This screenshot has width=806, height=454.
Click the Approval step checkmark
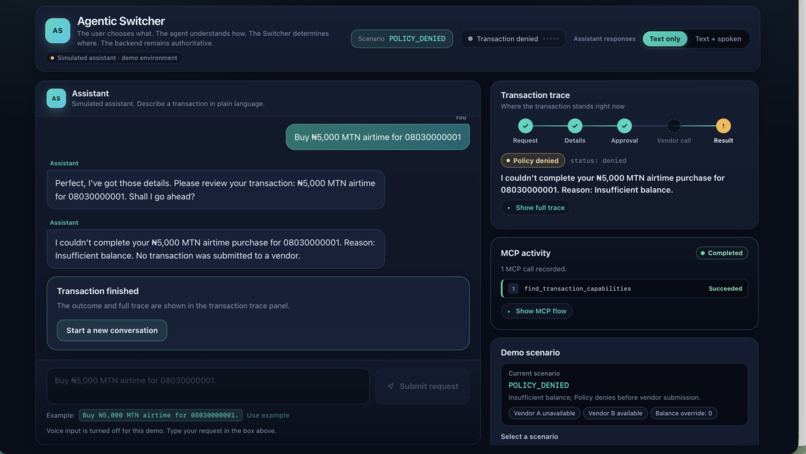[x=624, y=125]
